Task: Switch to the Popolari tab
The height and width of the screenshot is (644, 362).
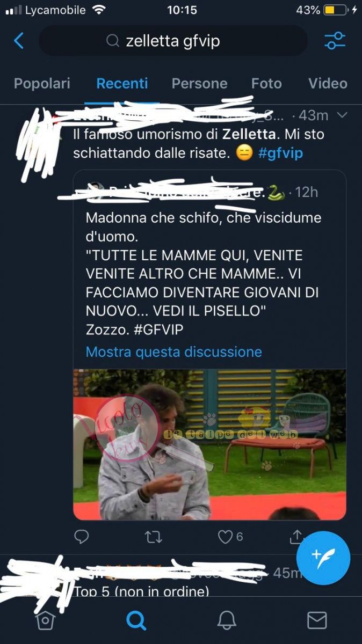Action: [x=42, y=83]
